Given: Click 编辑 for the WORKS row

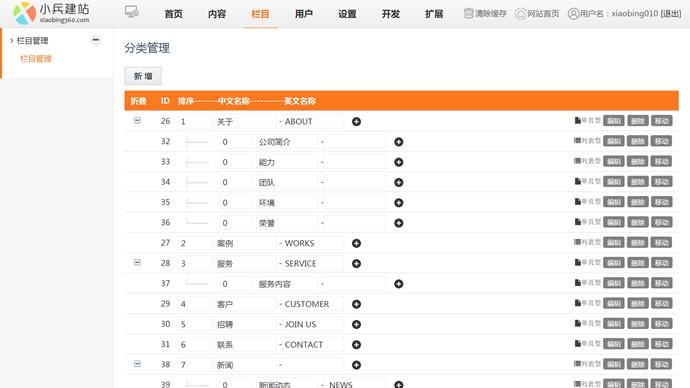Looking at the screenshot, I should coord(614,242).
